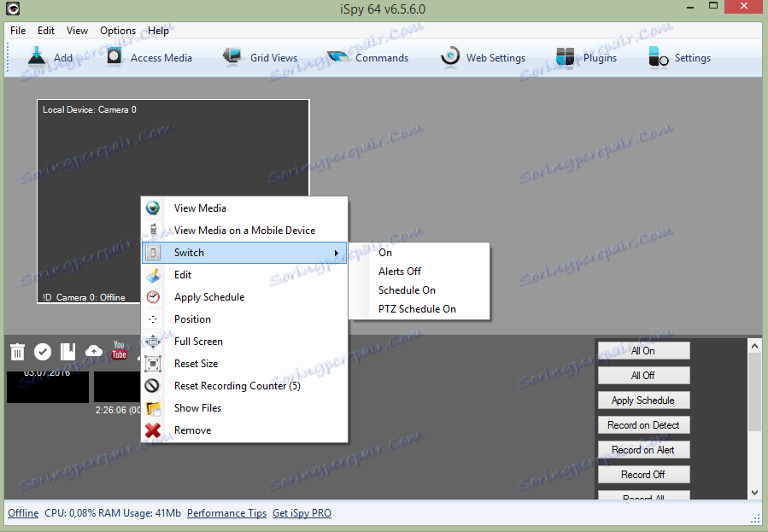Image resolution: width=768 pixels, height=532 pixels.
Task: Click the trash delete icon in media panel
Action: pos(17,352)
